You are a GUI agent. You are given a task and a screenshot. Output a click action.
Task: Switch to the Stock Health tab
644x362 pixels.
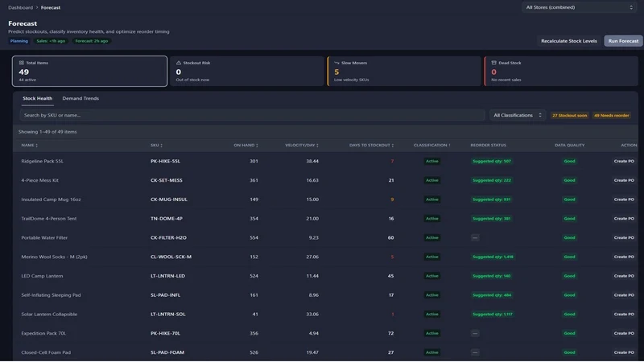tap(37, 98)
